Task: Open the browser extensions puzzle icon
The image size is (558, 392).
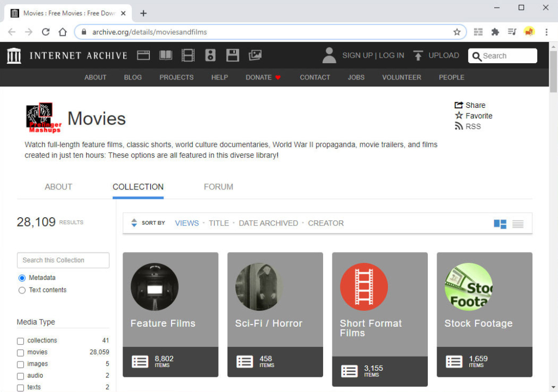Action: [x=495, y=32]
